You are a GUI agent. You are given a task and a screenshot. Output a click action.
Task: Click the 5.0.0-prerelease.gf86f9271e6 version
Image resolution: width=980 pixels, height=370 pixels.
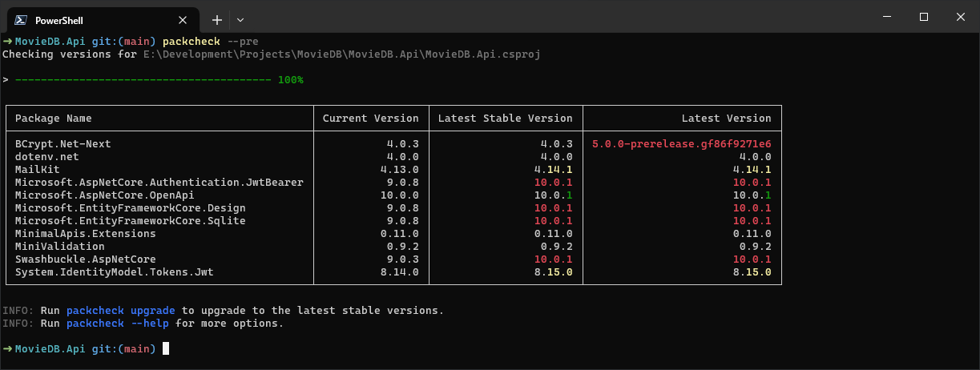pos(682,144)
